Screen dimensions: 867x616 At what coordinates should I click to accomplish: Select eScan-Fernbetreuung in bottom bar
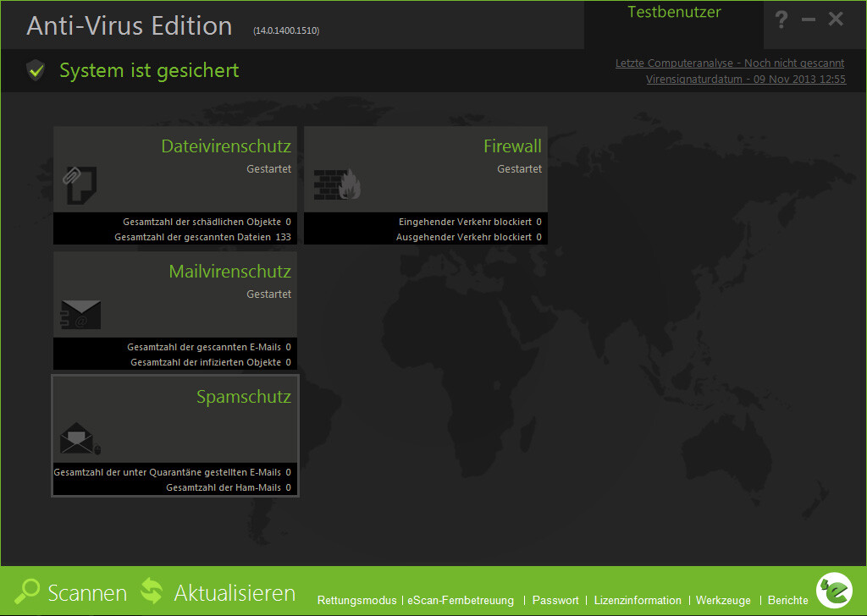click(x=461, y=601)
